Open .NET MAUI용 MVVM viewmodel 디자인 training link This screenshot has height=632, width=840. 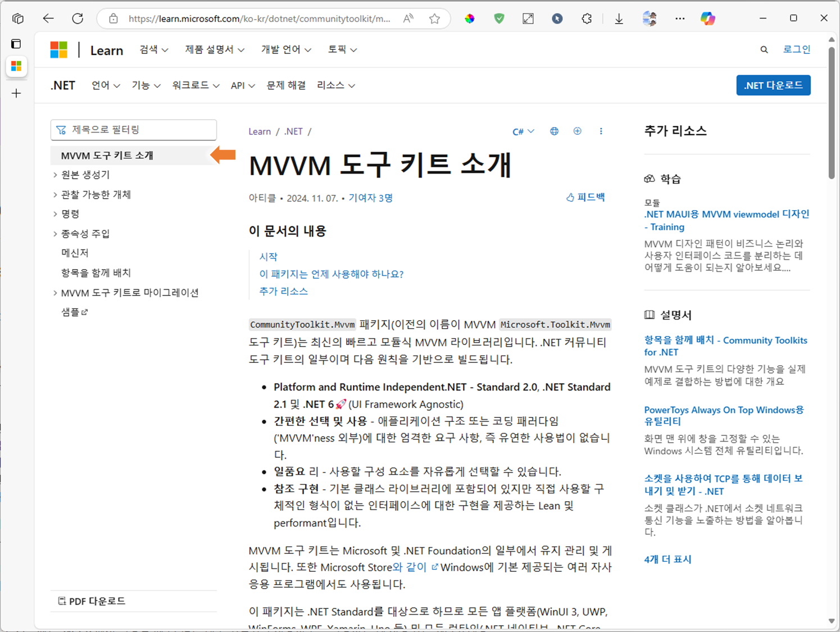pyautogui.click(x=727, y=220)
